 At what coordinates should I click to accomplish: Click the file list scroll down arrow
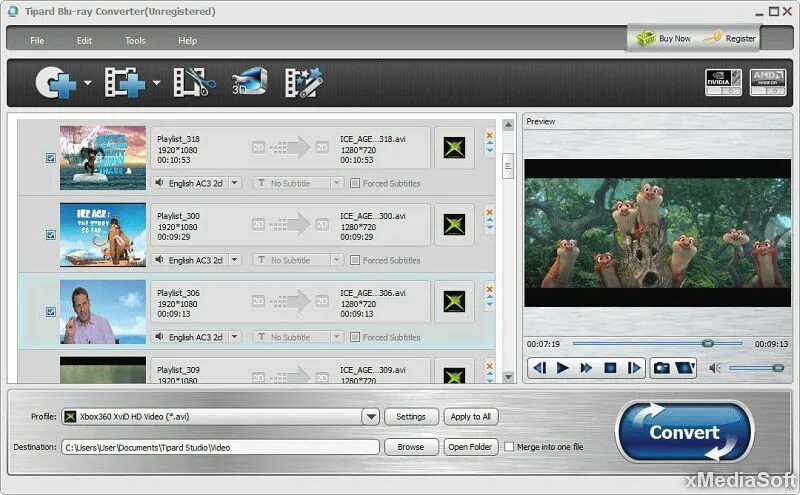[508, 377]
